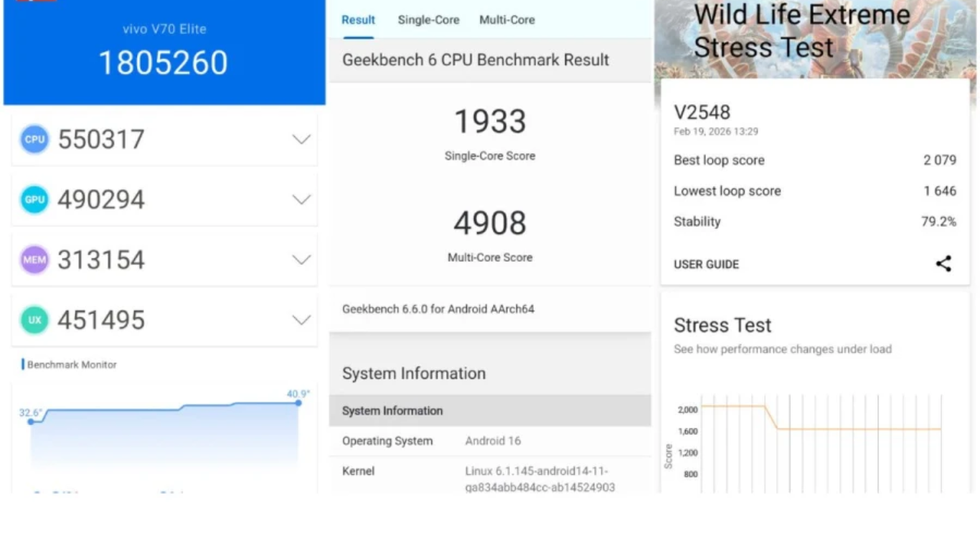This screenshot has height=551, width=980.
Task: Select the Result tab in Geekbench
Action: click(358, 20)
